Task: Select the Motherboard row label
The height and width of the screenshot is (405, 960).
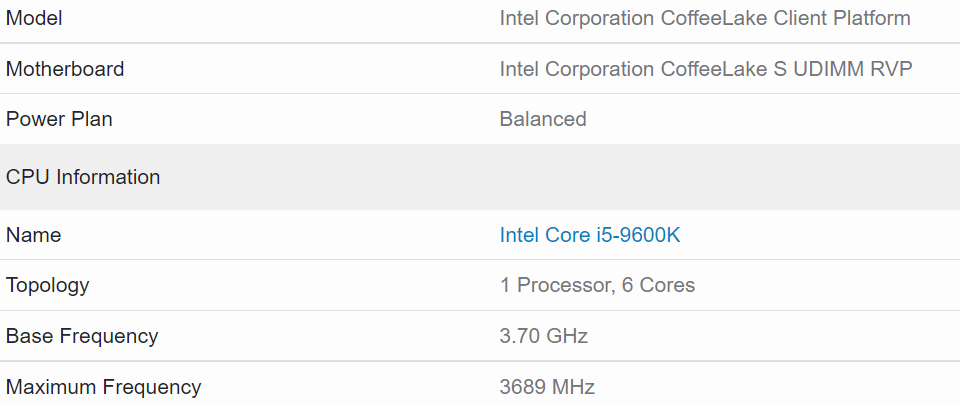Action: pos(65,69)
